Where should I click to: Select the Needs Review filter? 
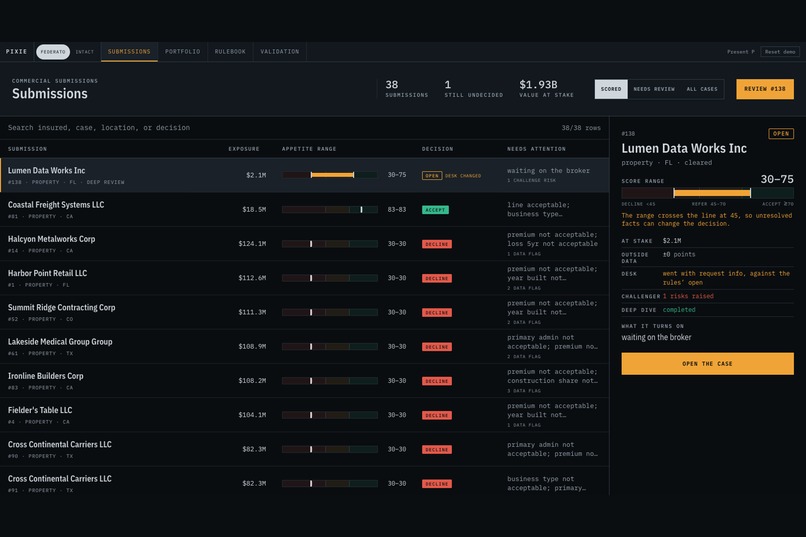tap(654, 89)
